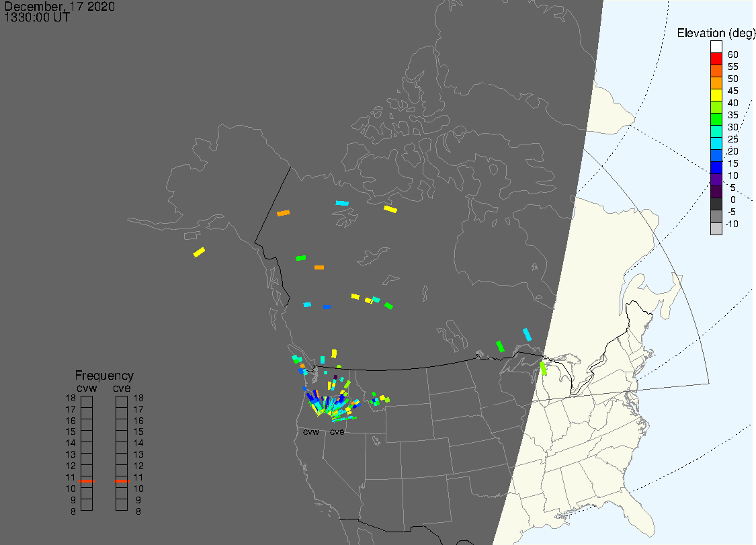Select the yellow Elevation legend swatch
This screenshot has height=545, width=756.
(x=716, y=95)
